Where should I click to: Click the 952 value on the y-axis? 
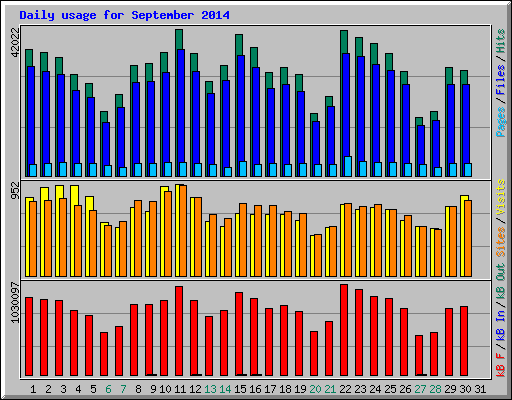[15, 190]
